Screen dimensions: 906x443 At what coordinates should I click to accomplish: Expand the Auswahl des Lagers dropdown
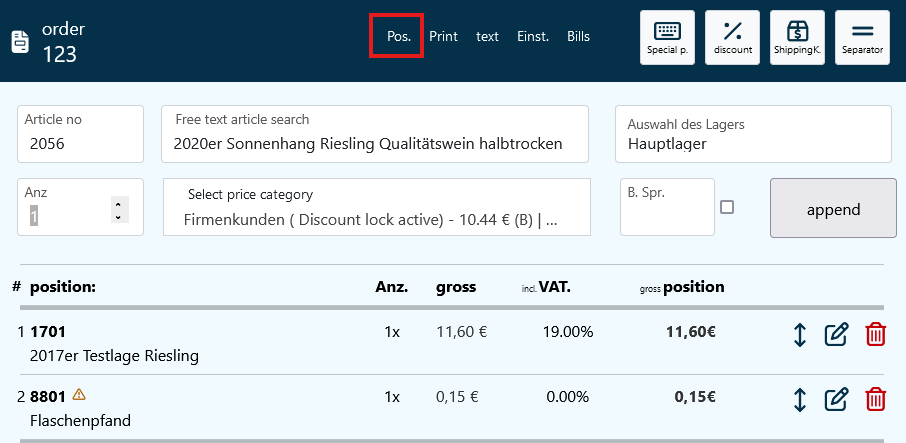pyautogui.click(x=752, y=134)
